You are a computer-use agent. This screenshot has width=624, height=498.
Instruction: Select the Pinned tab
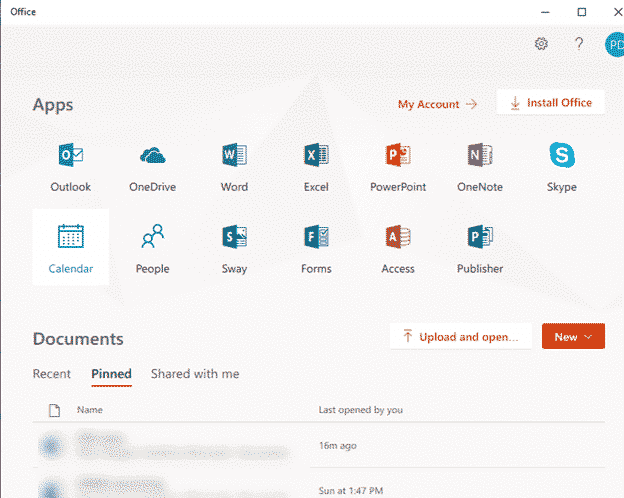click(111, 374)
